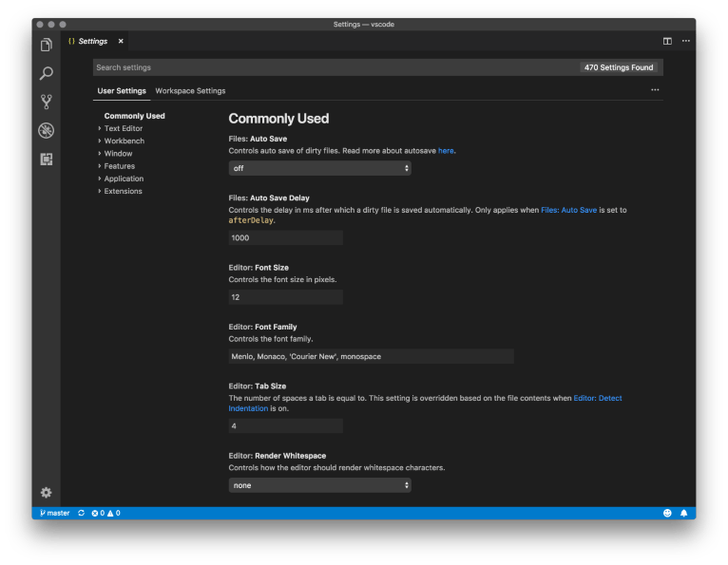Close the Settings editor tab

click(x=121, y=41)
